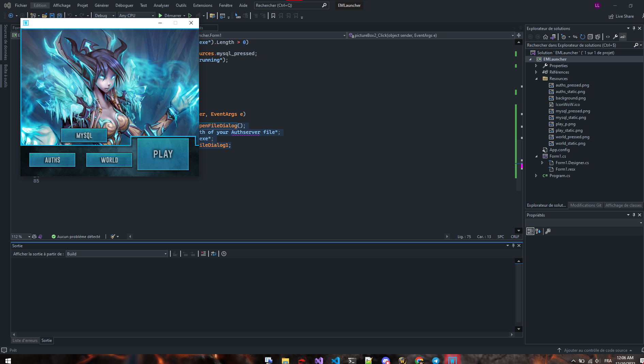Click the WORLD button in the launcher window
The image size is (644, 364).
tap(109, 160)
